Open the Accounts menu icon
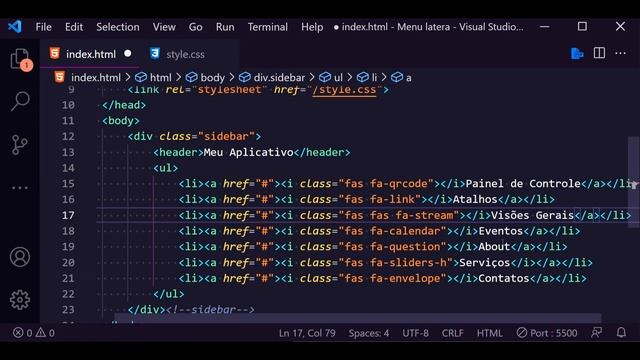The height and width of the screenshot is (360, 640). 20,257
